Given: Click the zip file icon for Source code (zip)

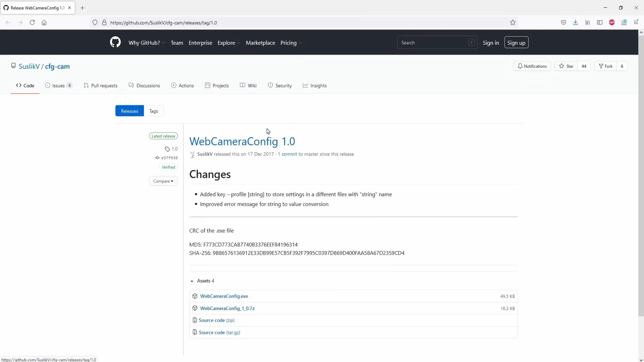Looking at the screenshot, I should (x=195, y=320).
